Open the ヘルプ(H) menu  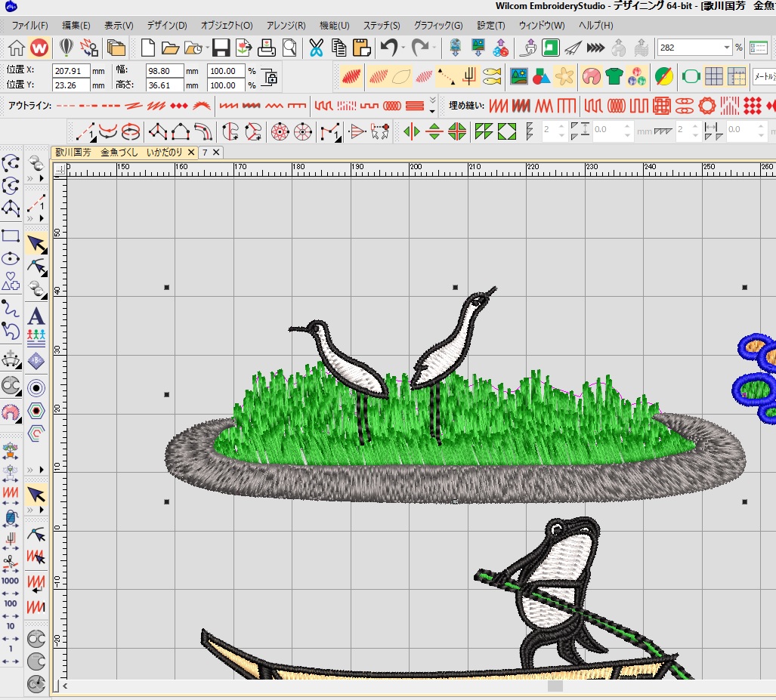click(x=595, y=25)
